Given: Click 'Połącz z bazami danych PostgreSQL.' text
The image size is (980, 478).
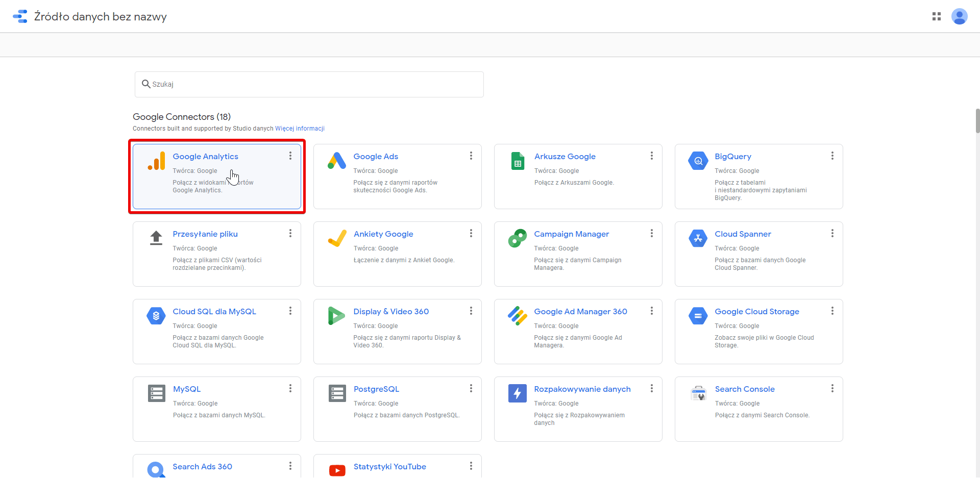Looking at the screenshot, I should pos(407,415).
